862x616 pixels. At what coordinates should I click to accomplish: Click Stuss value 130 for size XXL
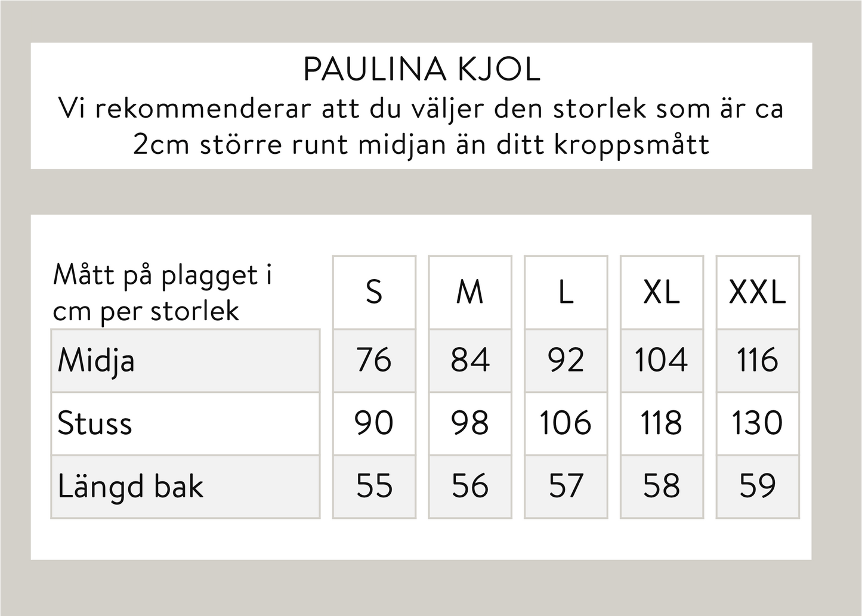tap(757, 423)
